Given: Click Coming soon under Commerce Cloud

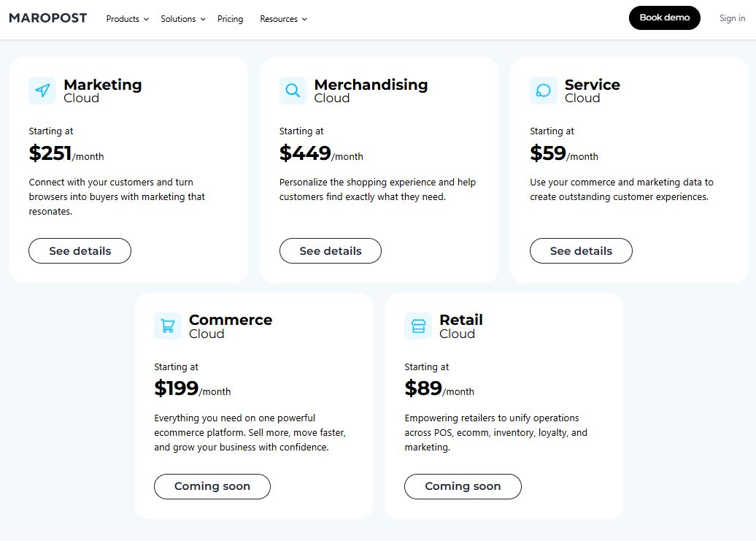Looking at the screenshot, I should 212,486.
